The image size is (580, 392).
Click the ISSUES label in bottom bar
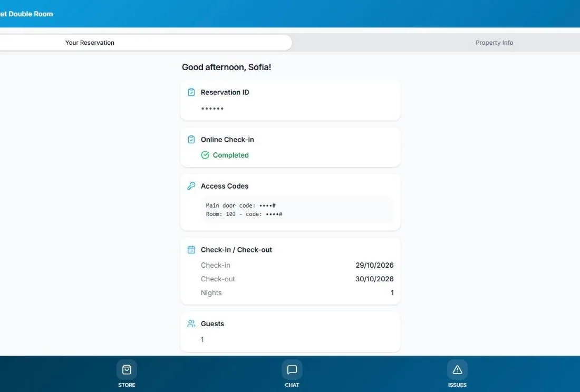pos(457,385)
